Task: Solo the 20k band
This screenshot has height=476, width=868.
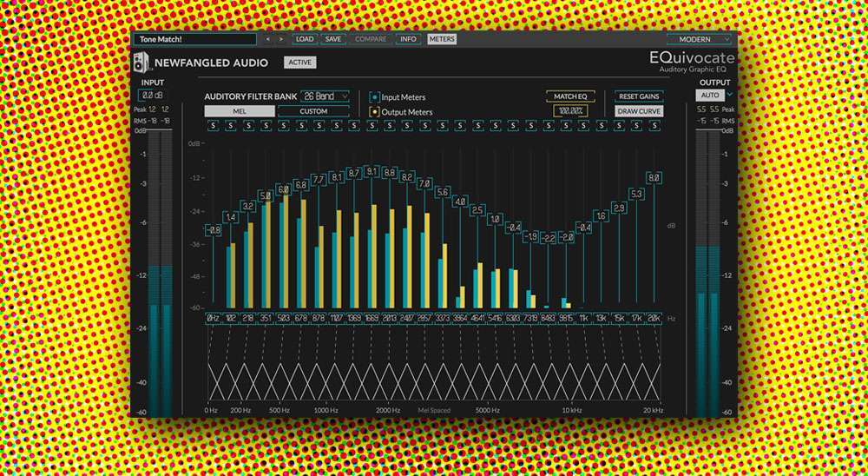Action: tap(654, 126)
